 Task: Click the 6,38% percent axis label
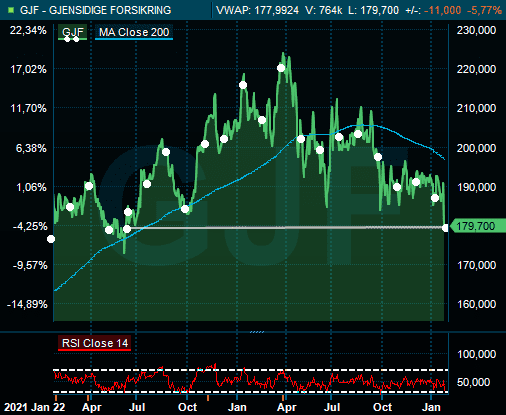pos(31,148)
